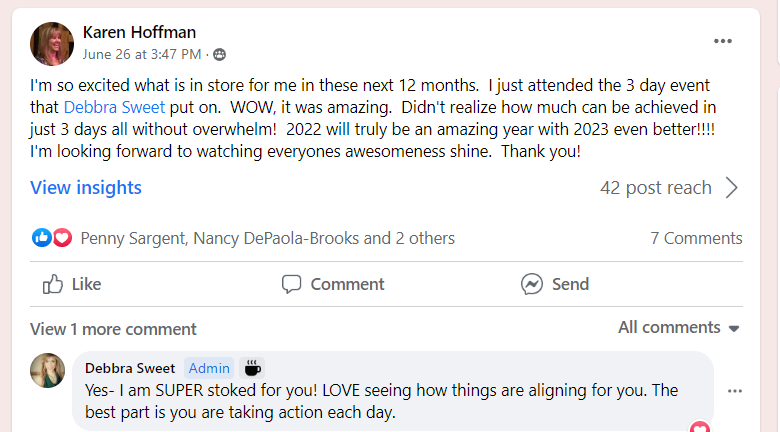The image size is (780, 432).
Task: Open Karen Hoffman's profile picture
Action: [51, 43]
